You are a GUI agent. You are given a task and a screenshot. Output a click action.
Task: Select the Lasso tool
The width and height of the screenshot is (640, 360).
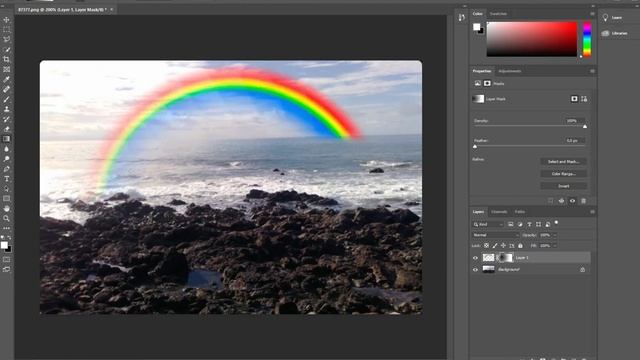click(7, 40)
